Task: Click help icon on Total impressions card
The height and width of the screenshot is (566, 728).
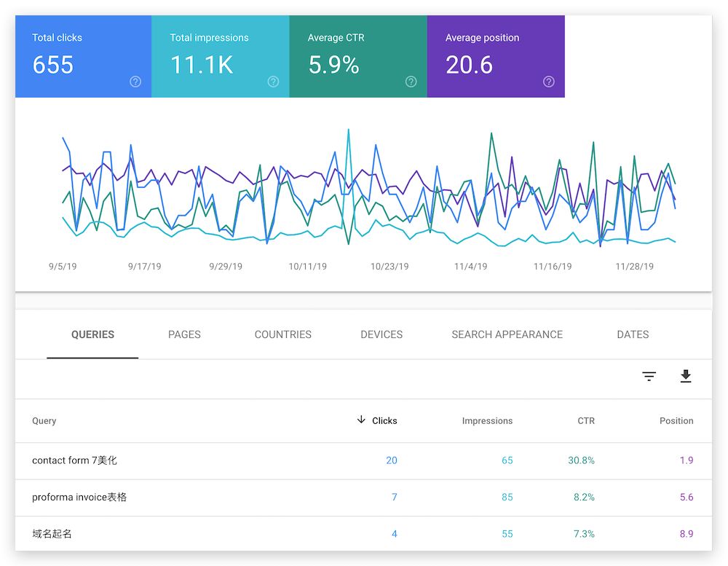Action: 273,82
